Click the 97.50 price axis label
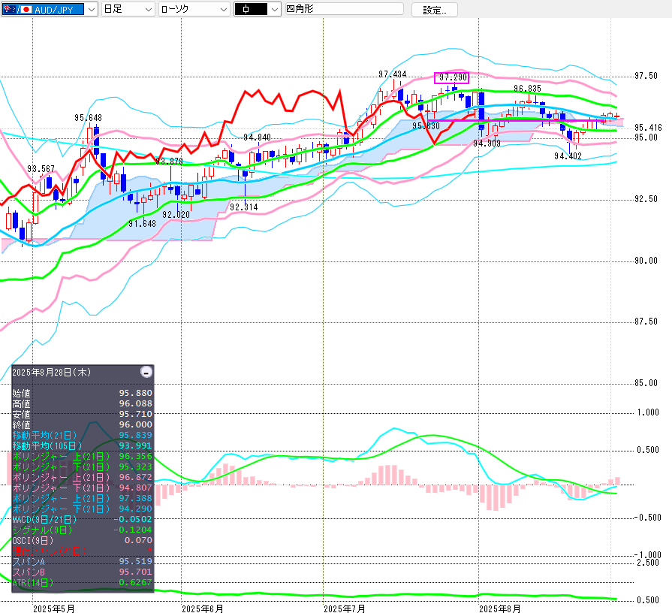 pyautogui.click(x=646, y=76)
